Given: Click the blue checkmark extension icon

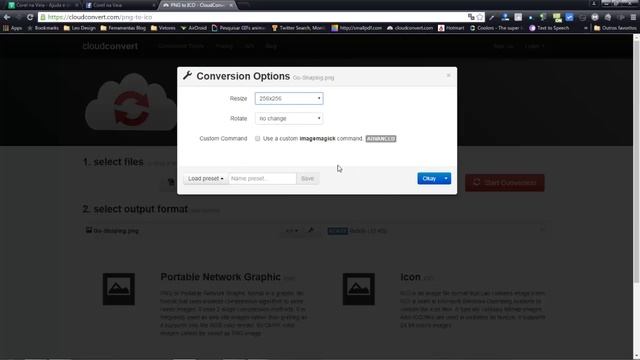Looking at the screenshot, I should tap(569, 17).
